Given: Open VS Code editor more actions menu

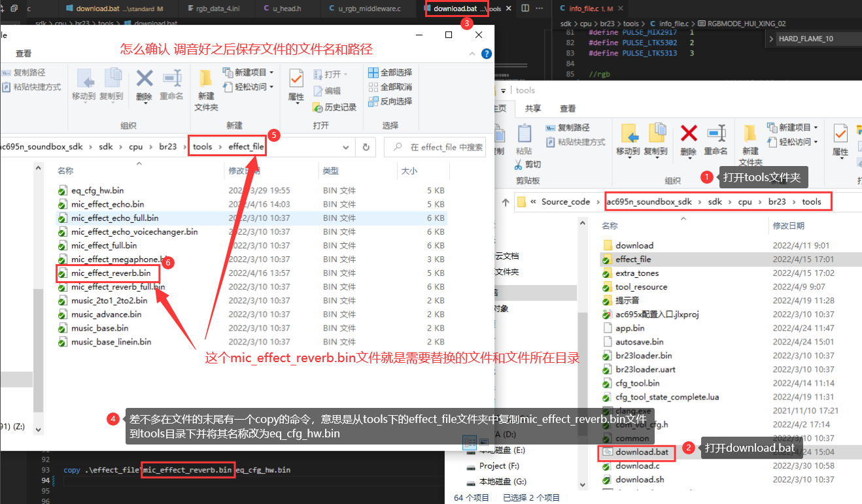Looking at the screenshot, I should (x=540, y=8).
